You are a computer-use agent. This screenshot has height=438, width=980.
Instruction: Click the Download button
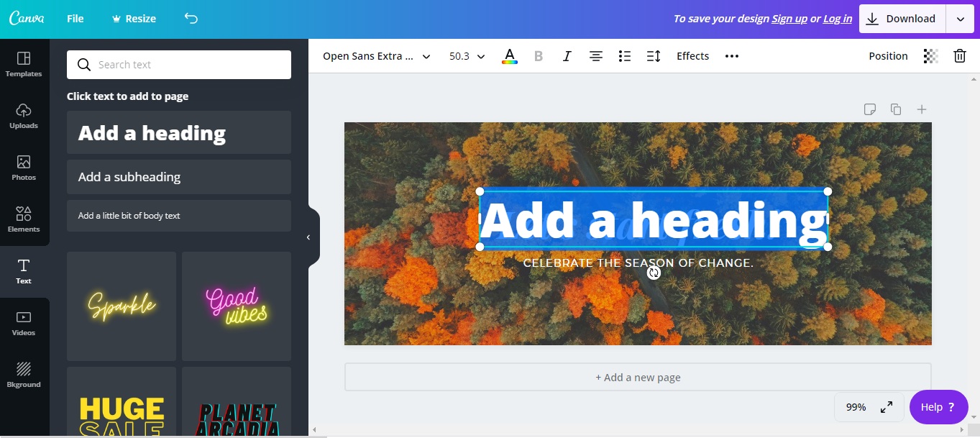[901, 19]
